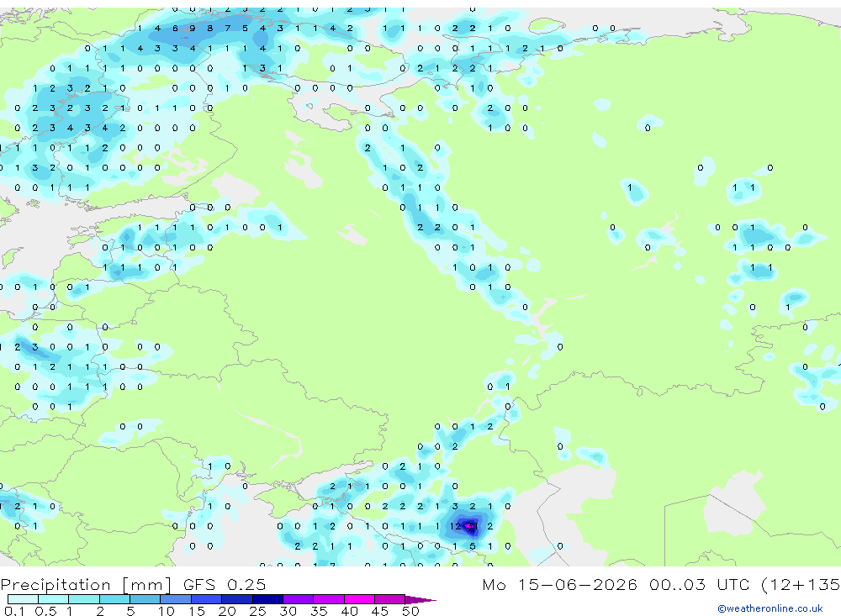This screenshot has width=841, height=616.
Task: Select the 0.5–1 mm legend color box
Action: pyautogui.click(x=53, y=599)
